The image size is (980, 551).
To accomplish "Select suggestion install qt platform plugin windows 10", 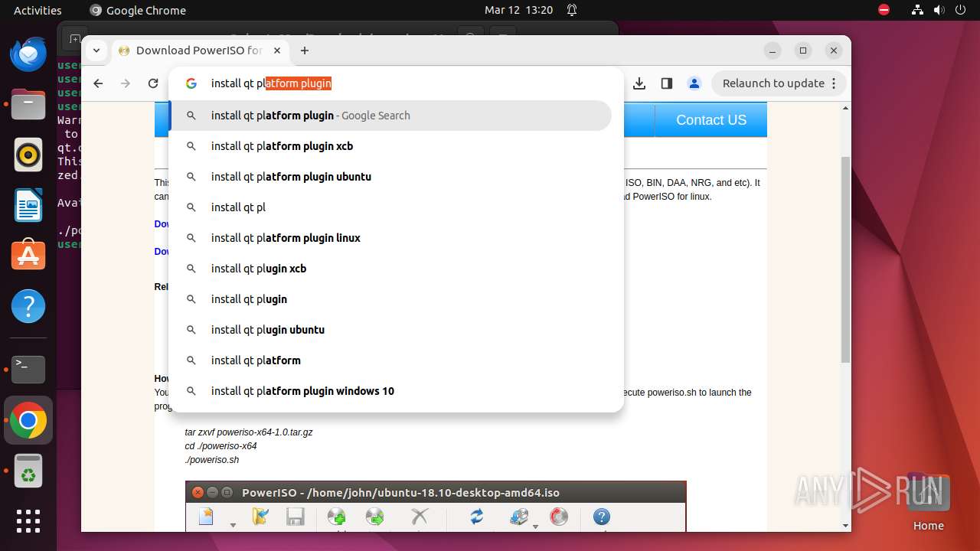I will tap(390, 391).
